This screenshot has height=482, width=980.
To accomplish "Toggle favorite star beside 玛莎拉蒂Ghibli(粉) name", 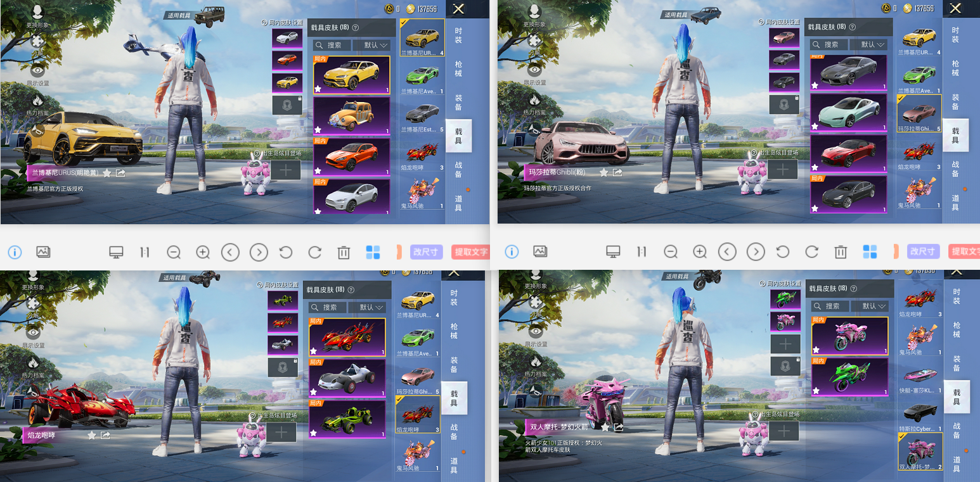I will pyautogui.click(x=604, y=172).
